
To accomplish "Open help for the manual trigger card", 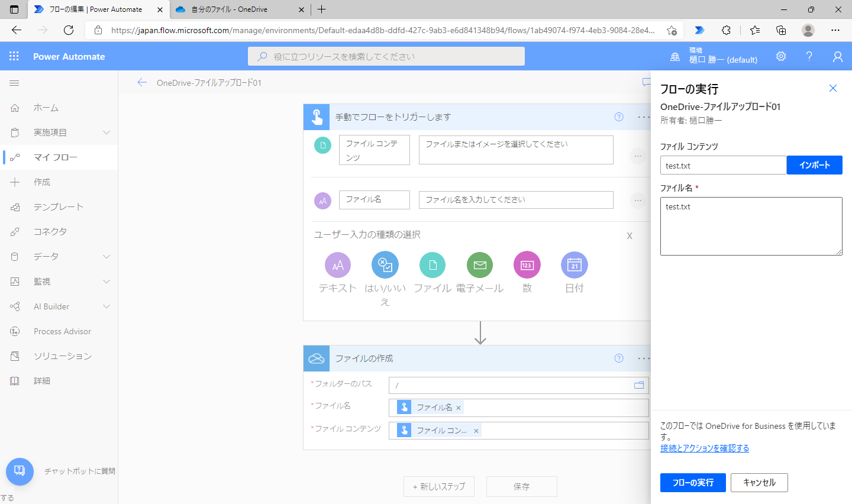I will click(x=619, y=117).
